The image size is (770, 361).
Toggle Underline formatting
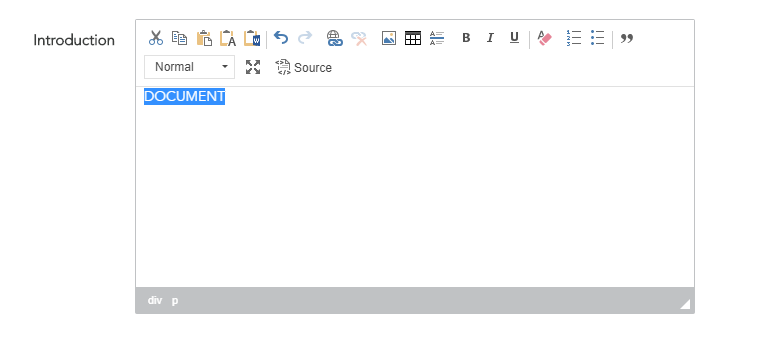[x=514, y=38]
